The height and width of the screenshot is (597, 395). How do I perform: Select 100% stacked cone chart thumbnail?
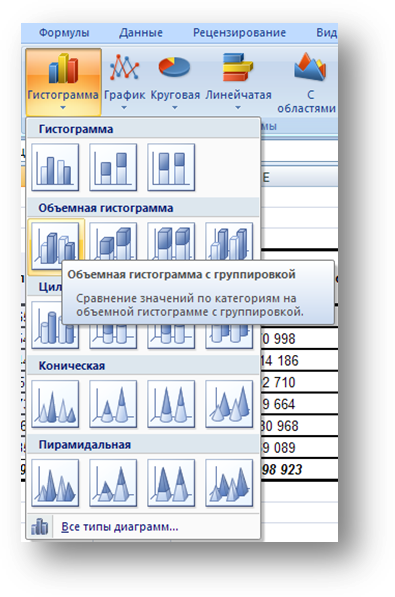click(x=171, y=404)
